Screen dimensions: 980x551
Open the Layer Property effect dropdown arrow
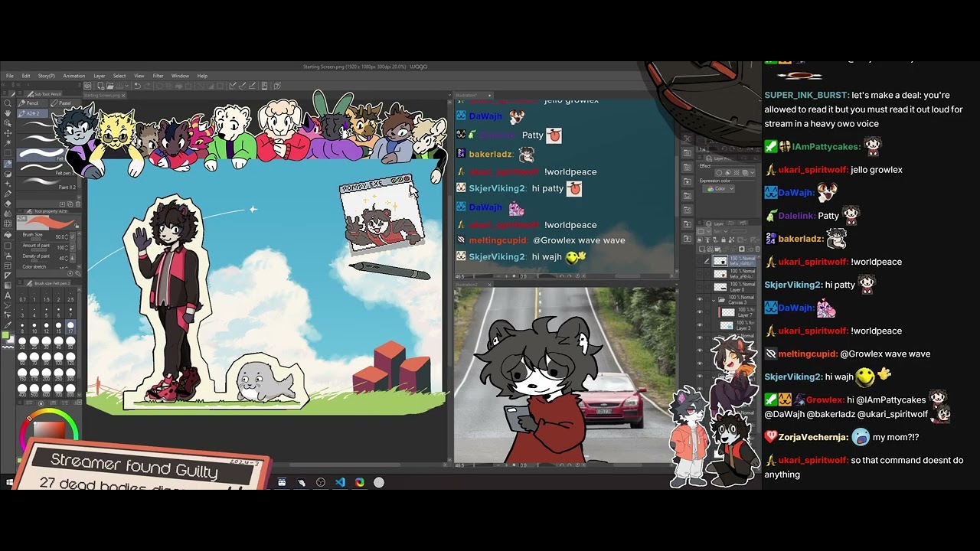click(x=752, y=172)
